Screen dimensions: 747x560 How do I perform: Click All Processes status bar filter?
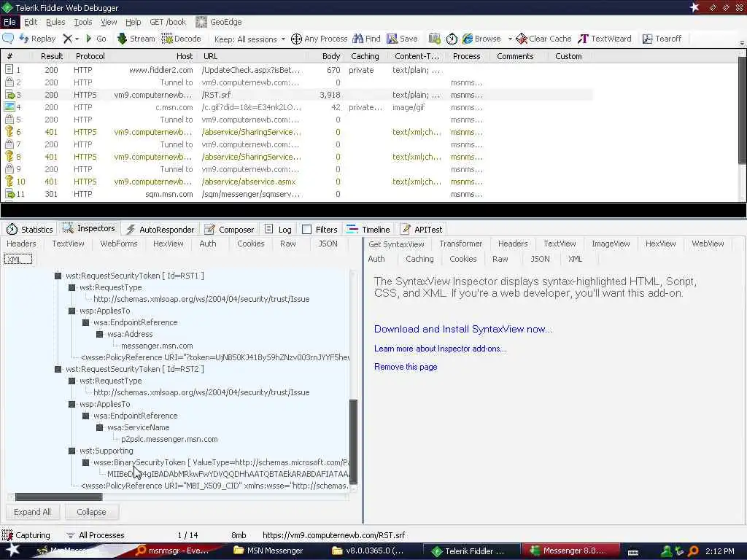pyautogui.click(x=96, y=535)
